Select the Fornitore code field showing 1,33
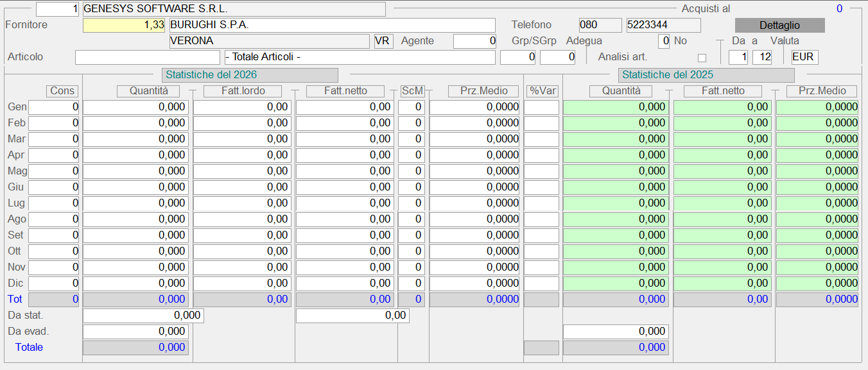 125,26
